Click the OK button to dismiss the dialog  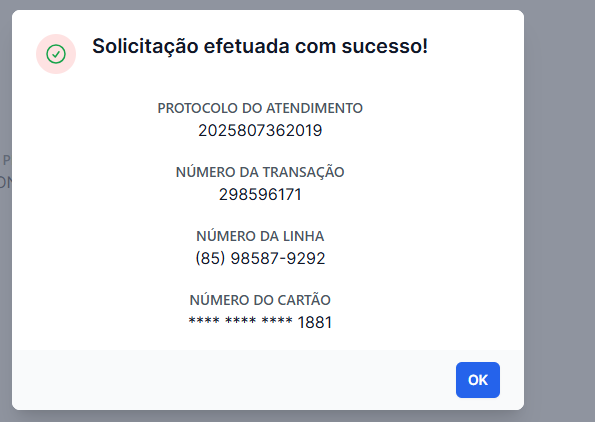coord(478,380)
